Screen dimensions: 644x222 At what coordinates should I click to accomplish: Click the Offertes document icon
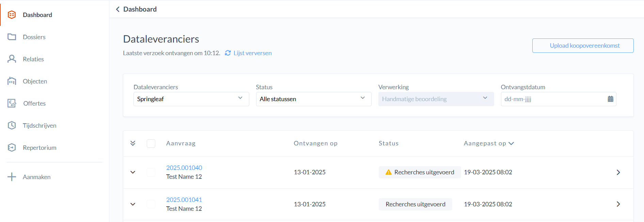(12, 103)
